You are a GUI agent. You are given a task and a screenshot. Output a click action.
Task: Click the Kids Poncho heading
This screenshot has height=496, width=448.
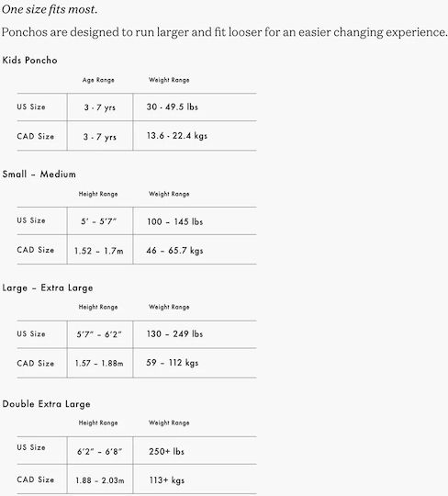(29, 60)
